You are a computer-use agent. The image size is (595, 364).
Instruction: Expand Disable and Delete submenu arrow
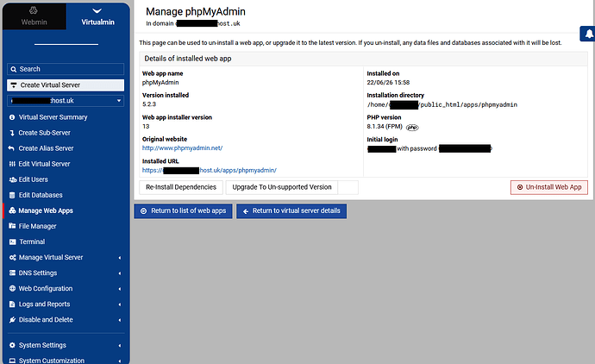pos(120,320)
